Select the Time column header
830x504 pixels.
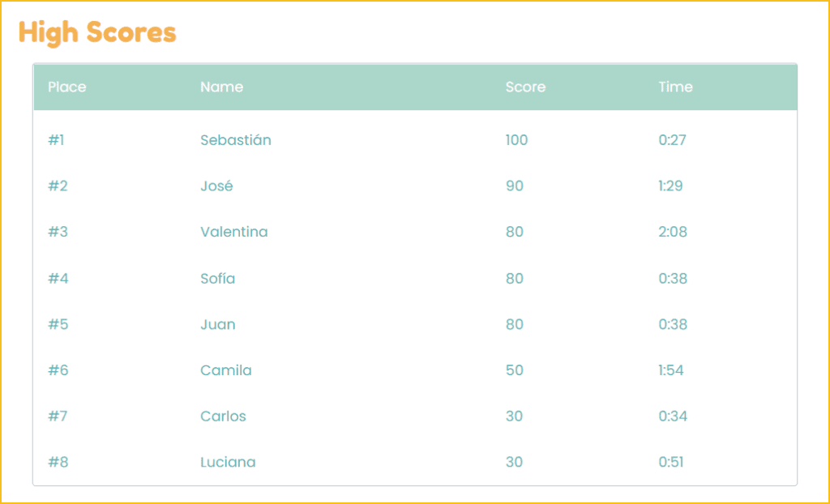[675, 87]
